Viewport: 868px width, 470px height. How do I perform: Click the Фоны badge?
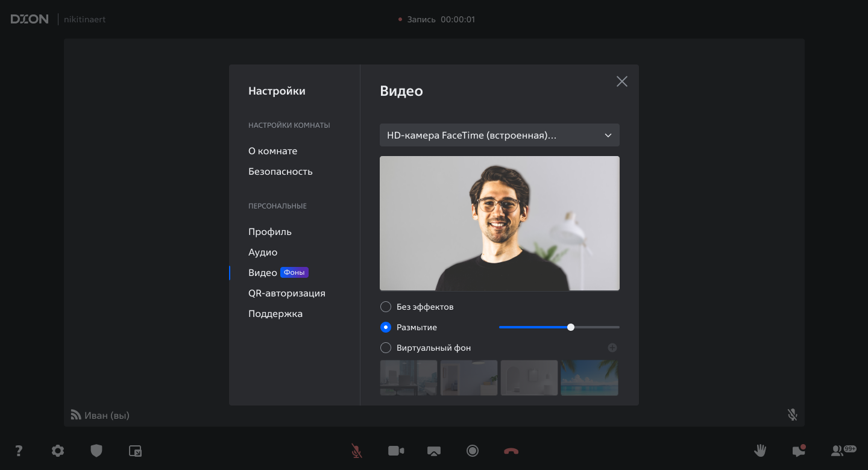click(294, 272)
